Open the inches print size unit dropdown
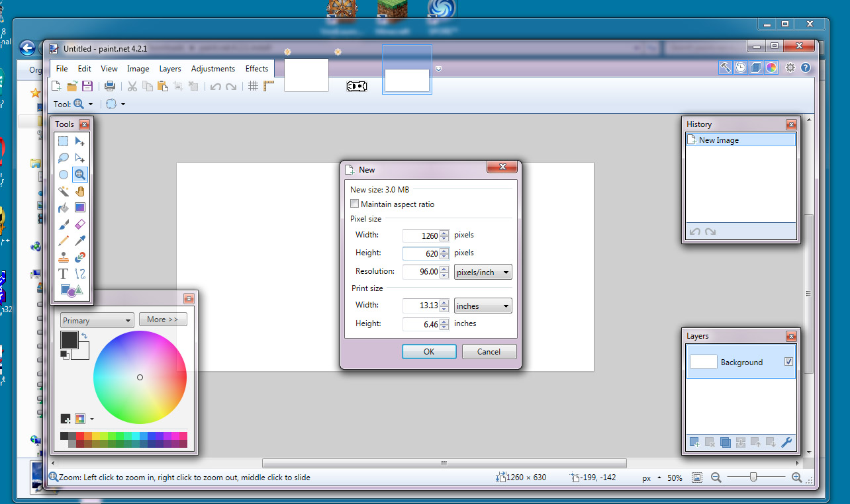Viewport: 850px width, 504px height. (x=483, y=306)
